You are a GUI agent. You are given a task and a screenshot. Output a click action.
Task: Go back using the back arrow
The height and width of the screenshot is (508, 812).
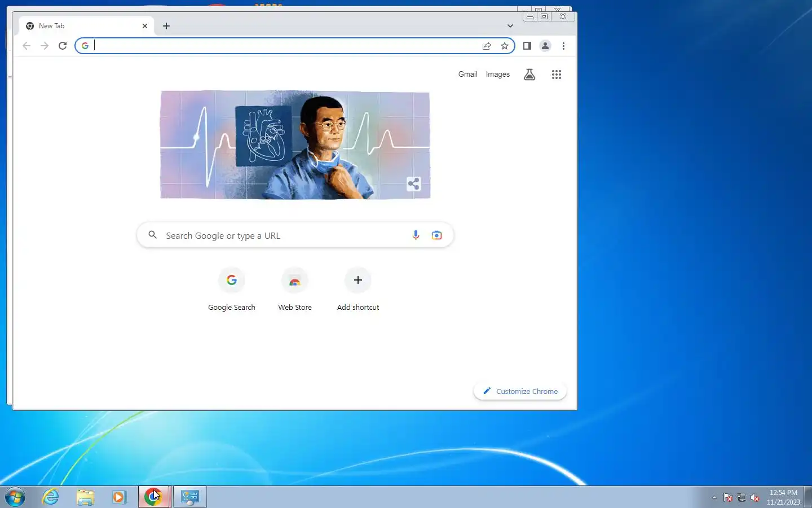27,46
